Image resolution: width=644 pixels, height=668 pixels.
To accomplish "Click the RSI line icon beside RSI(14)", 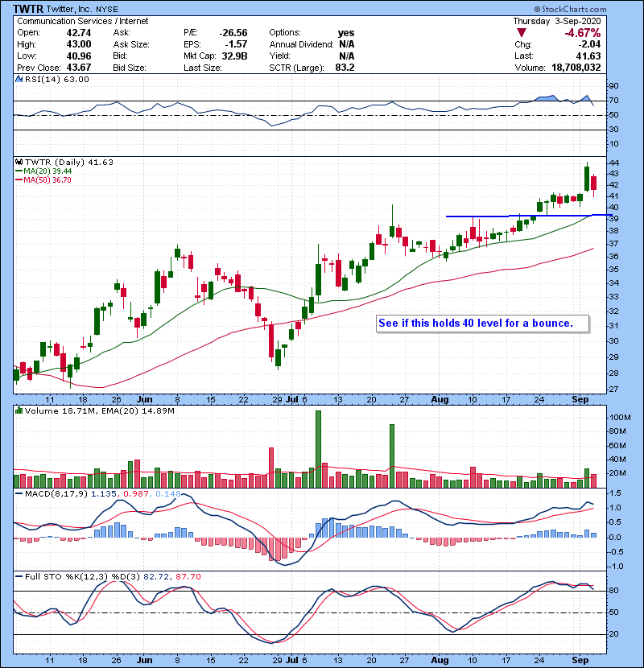I will click(x=19, y=79).
